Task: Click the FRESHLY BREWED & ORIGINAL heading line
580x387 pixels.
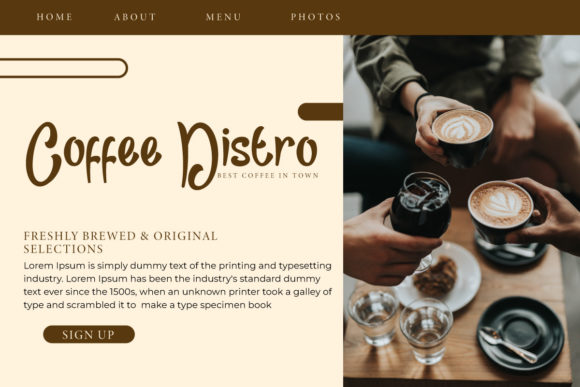Action: coord(121,236)
